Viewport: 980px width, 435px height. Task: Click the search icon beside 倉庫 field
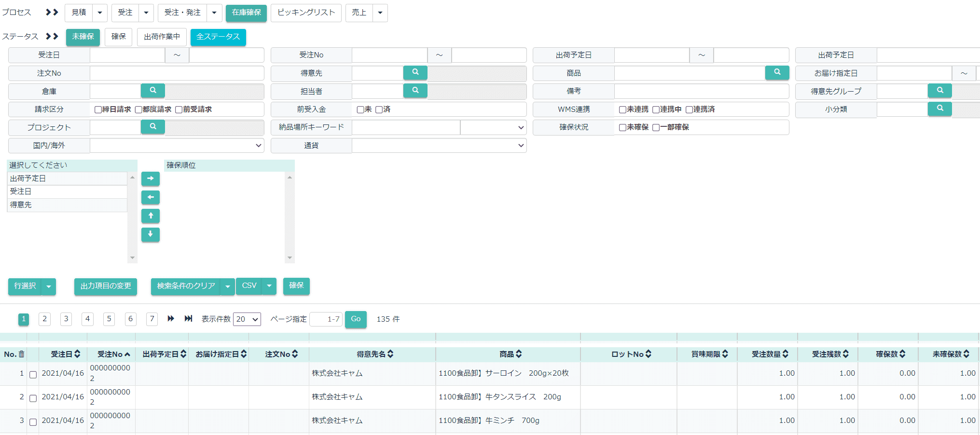(152, 91)
